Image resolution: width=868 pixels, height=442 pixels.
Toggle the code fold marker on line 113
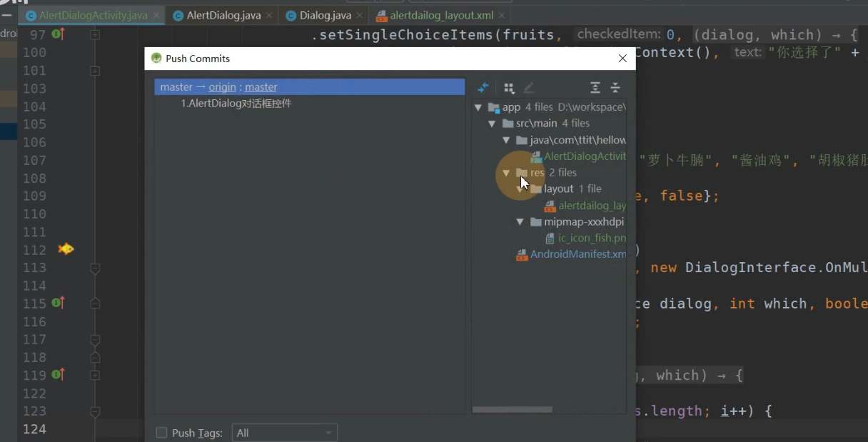click(95, 268)
